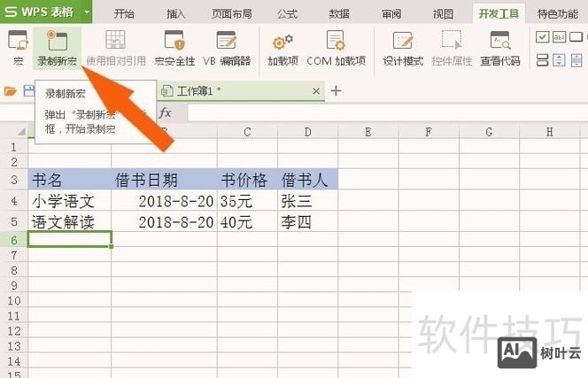Select the 开发工具 tab
The image size is (588, 378).
(499, 14)
